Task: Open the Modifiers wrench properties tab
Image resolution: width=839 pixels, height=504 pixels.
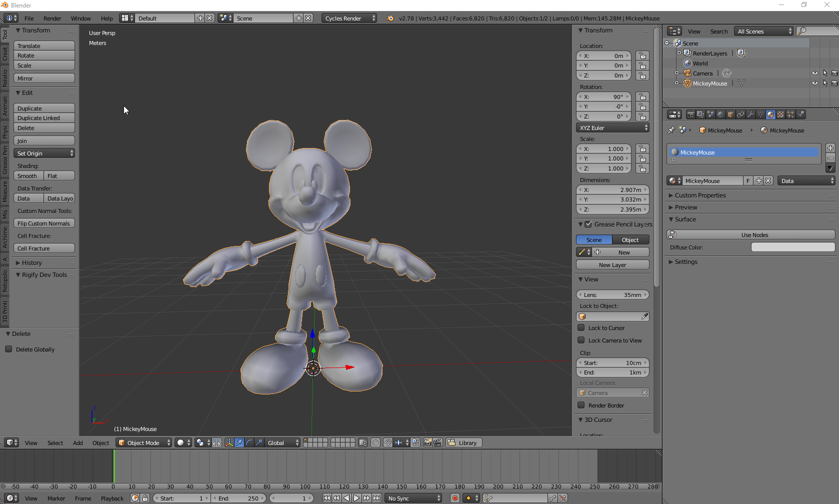Action: 750,114
